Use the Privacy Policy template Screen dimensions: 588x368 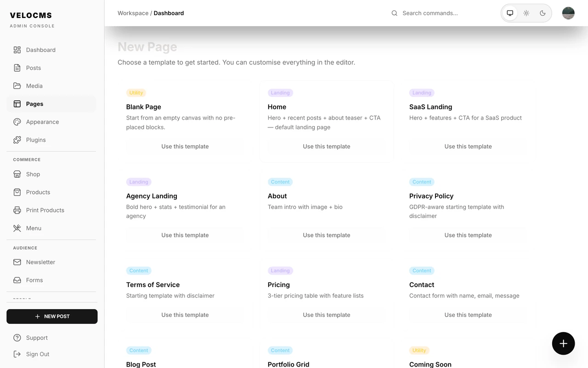[468, 235]
